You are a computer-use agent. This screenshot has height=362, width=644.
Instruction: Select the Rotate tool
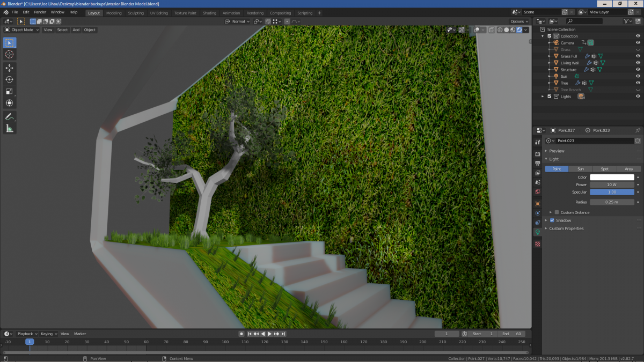coord(9,80)
